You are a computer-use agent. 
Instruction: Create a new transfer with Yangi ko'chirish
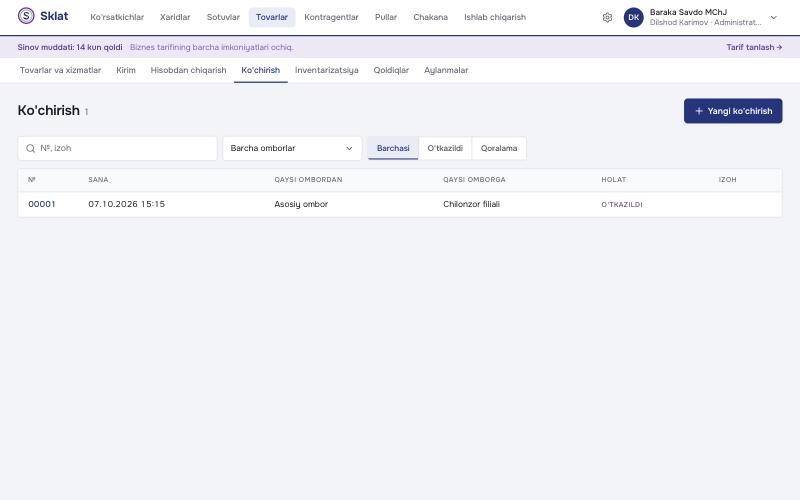(733, 111)
